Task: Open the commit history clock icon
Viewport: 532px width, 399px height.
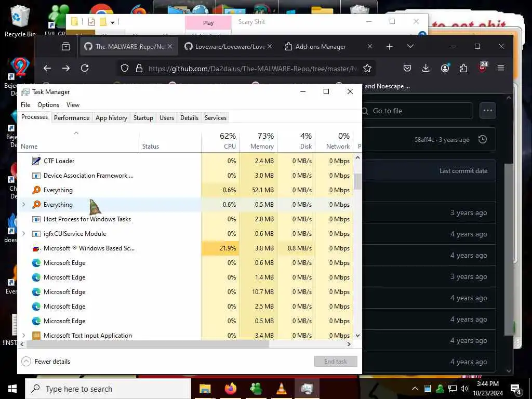Action: pyautogui.click(x=483, y=139)
